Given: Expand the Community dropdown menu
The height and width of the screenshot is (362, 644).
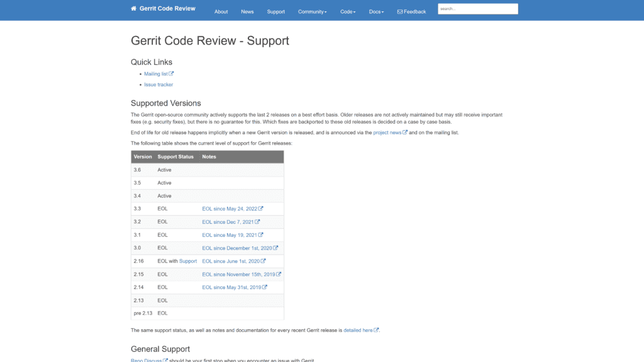Looking at the screenshot, I should 312,12.
